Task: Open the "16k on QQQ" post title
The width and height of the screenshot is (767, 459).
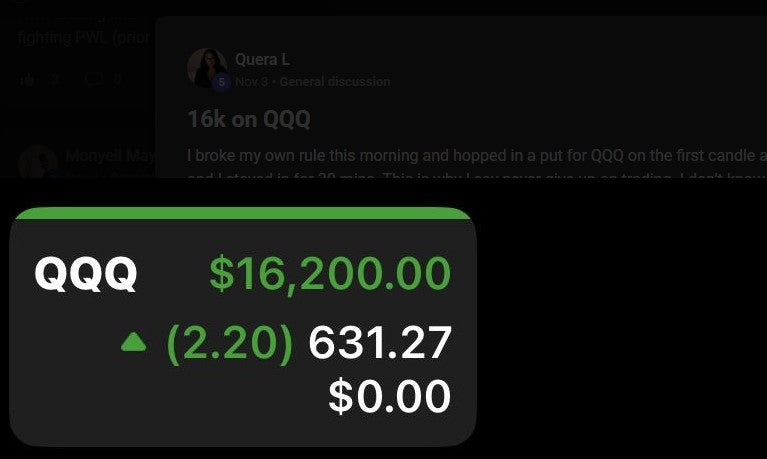Action: (249, 120)
